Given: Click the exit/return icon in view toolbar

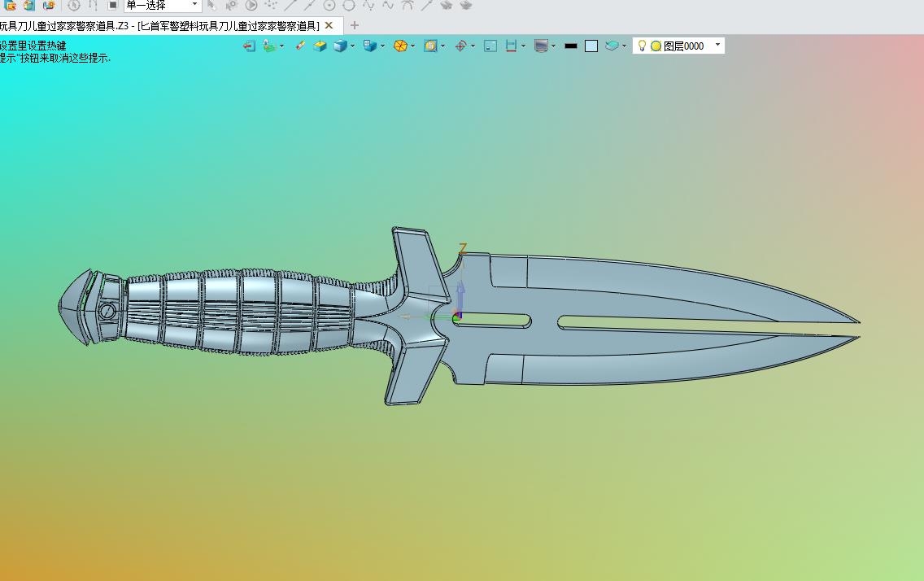Looking at the screenshot, I should pos(249,46).
